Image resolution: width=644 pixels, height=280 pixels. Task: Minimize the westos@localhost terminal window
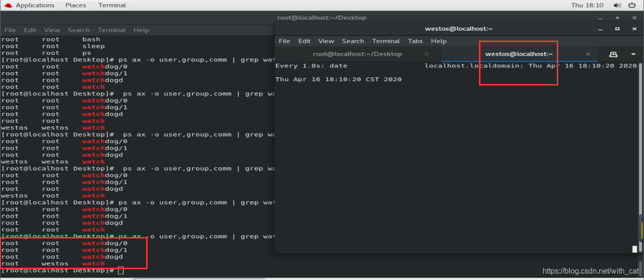[600, 28]
